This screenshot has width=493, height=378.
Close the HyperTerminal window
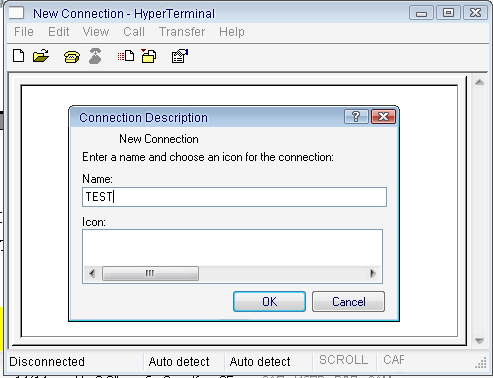(x=475, y=13)
